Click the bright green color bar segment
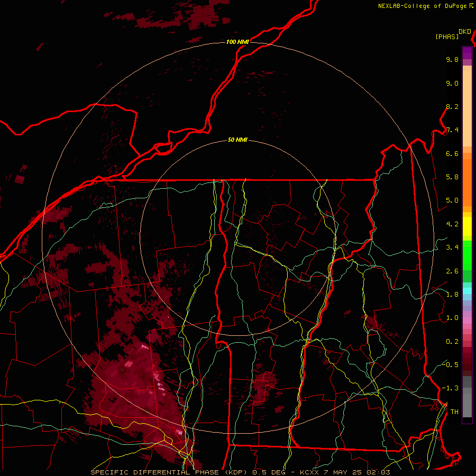Viewport: 476px width, 476px height. 467,255
